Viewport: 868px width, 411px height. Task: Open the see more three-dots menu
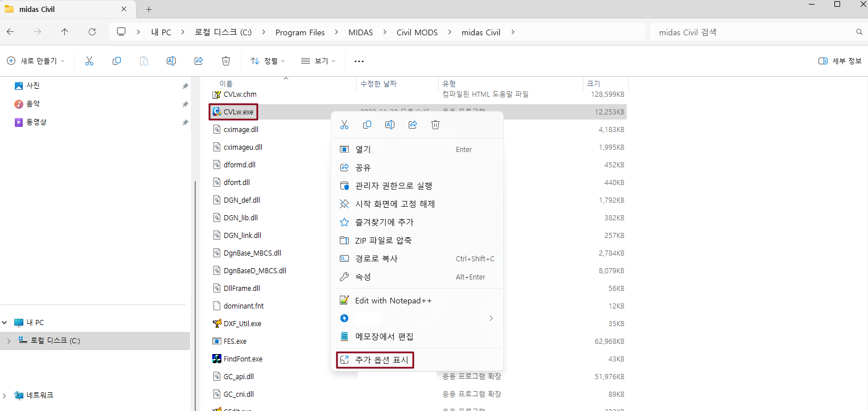tap(359, 61)
